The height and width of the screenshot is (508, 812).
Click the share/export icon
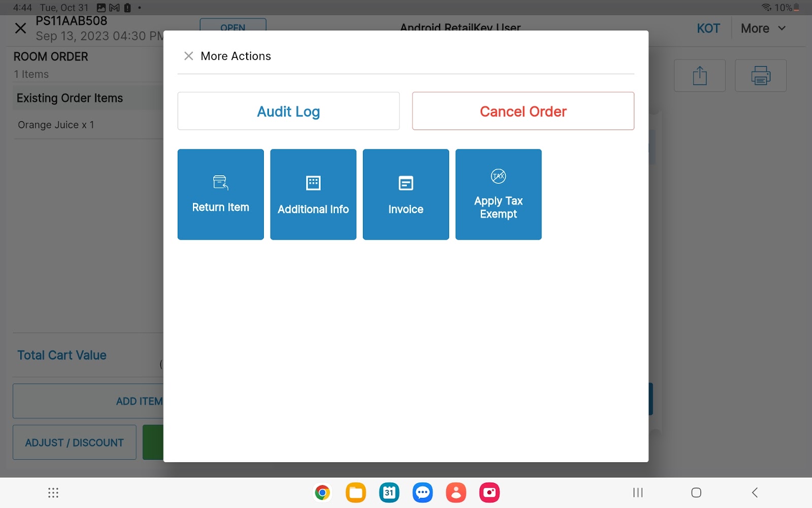coord(699,76)
